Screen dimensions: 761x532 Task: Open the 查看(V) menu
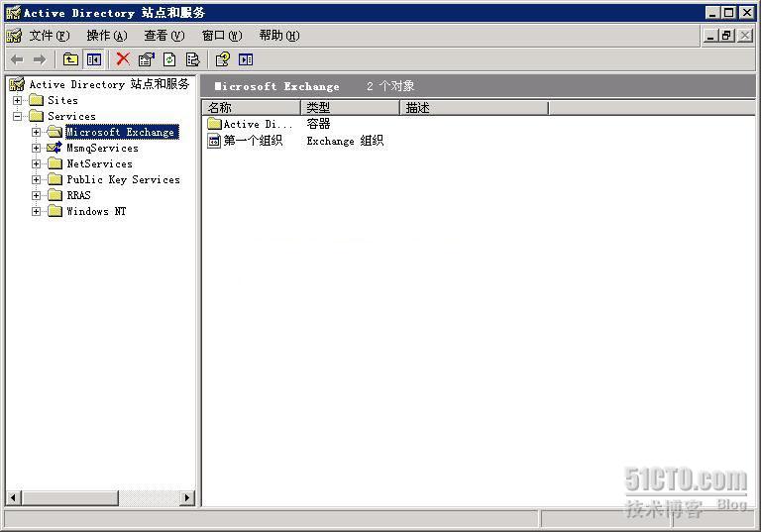coord(164,36)
